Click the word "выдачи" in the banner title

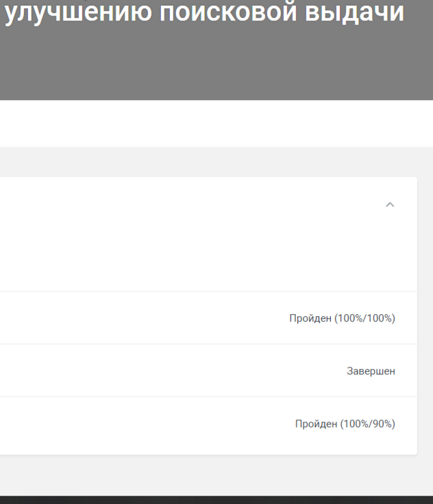click(x=354, y=12)
